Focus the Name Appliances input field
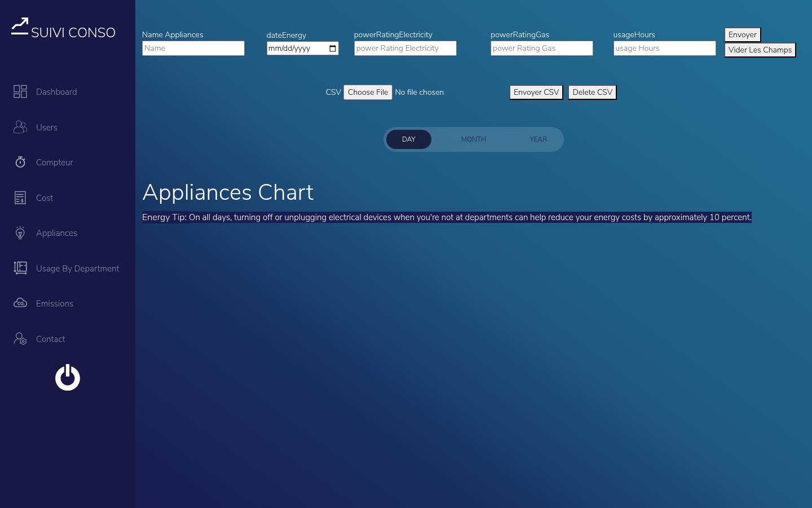 coord(193,49)
